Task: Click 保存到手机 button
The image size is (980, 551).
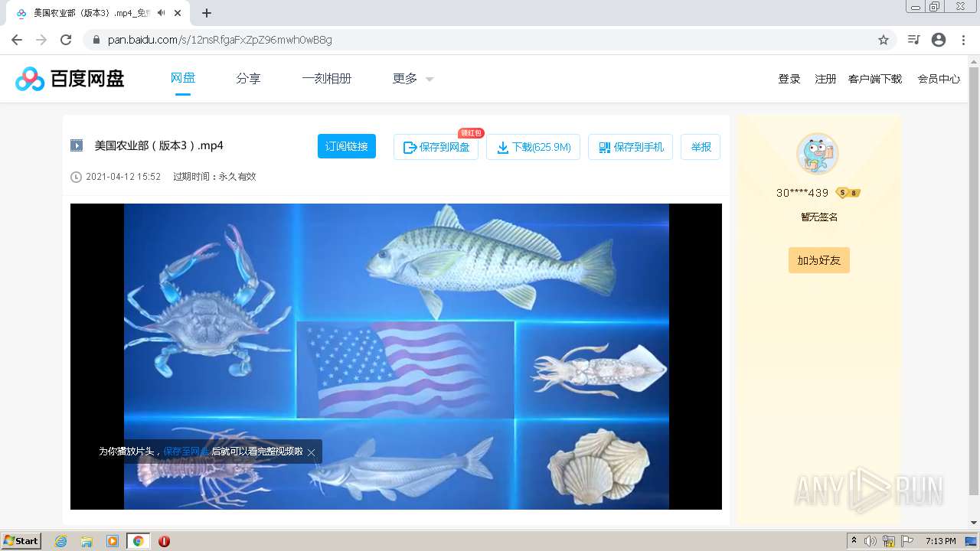Action: tap(630, 147)
